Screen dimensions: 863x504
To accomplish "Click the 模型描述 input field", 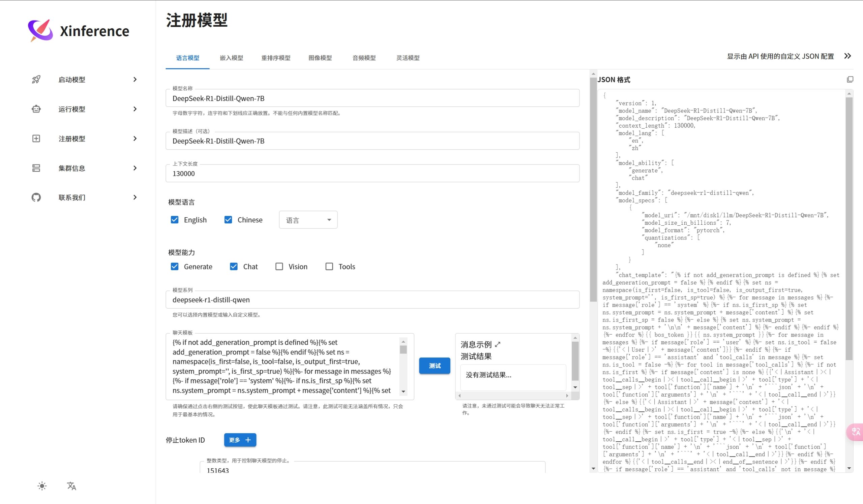I will 373,140.
